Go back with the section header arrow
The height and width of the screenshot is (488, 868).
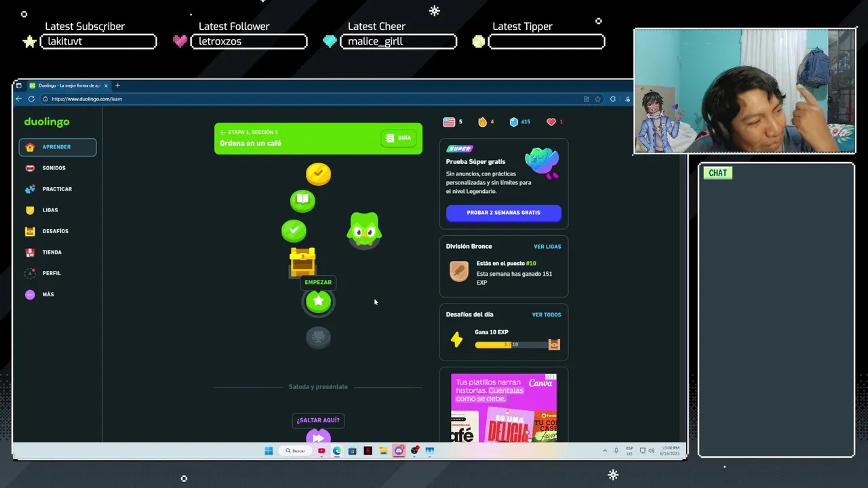click(x=222, y=132)
